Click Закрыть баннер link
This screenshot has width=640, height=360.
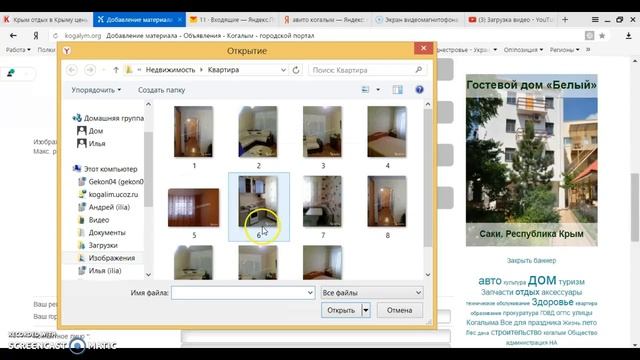[531, 260]
